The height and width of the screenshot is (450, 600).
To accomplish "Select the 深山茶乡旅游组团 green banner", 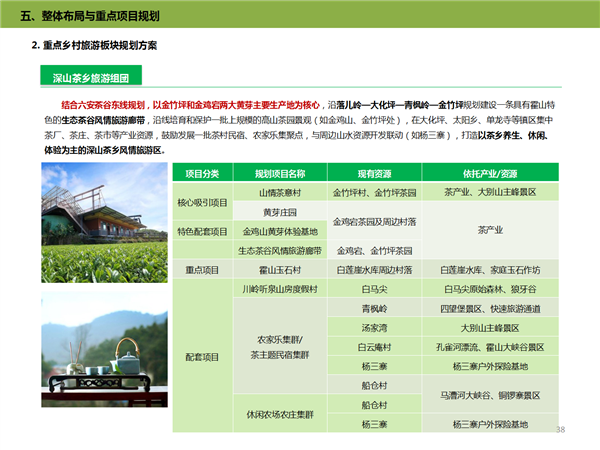I will click(x=103, y=77).
